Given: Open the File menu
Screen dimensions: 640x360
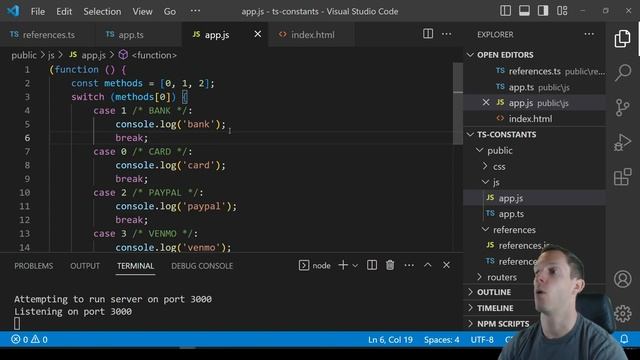Looking at the screenshot, I should (x=38, y=11).
